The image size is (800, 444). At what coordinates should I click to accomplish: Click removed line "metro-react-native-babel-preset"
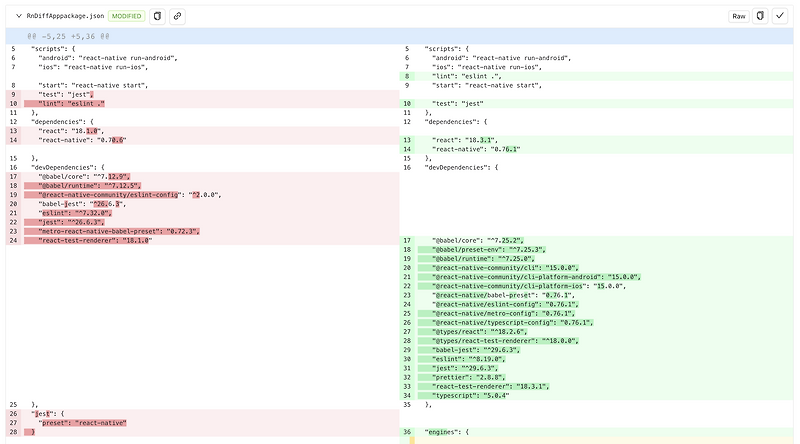[x=120, y=231]
